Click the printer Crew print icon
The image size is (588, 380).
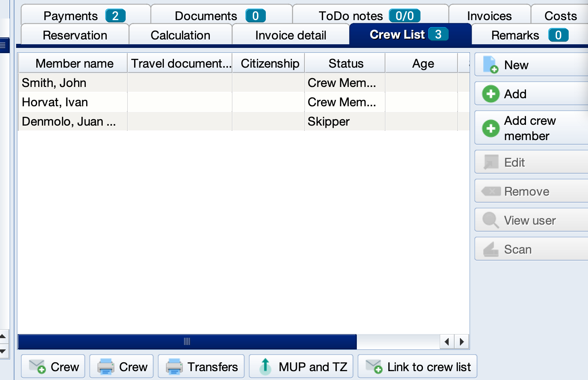pyautogui.click(x=106, y=367)
